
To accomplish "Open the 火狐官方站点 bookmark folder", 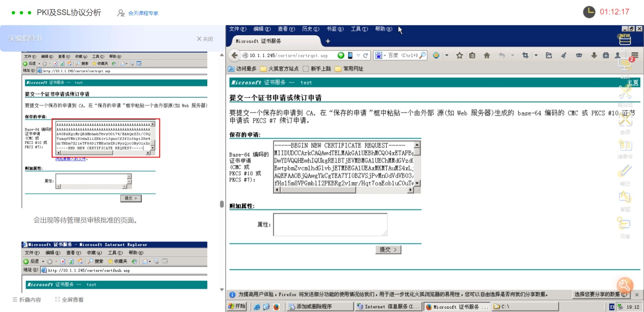I will tap(280, 69).
